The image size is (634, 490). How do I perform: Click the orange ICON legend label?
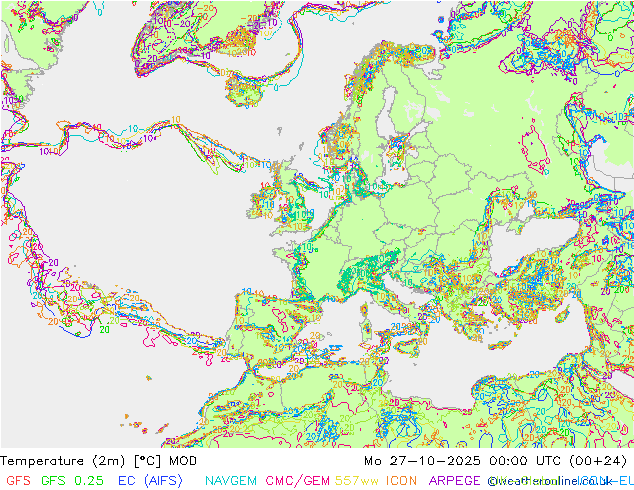click(401, 481)
